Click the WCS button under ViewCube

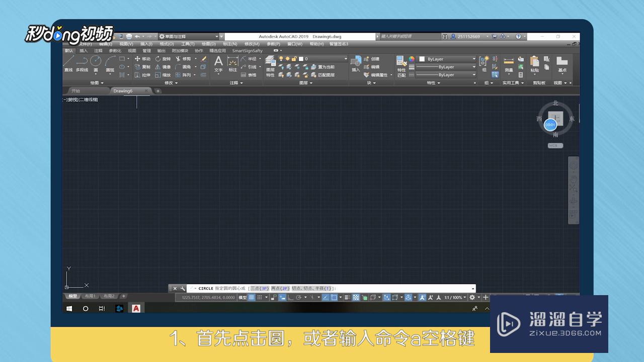(555, 146)
